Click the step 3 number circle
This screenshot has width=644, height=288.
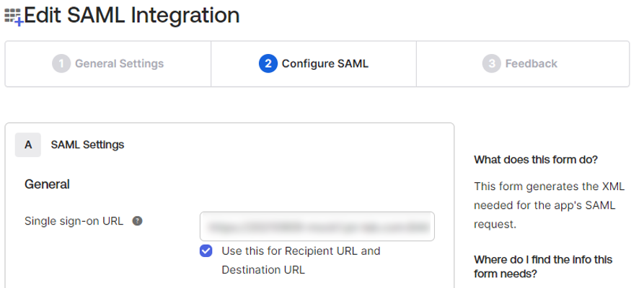tap(491, 63)
